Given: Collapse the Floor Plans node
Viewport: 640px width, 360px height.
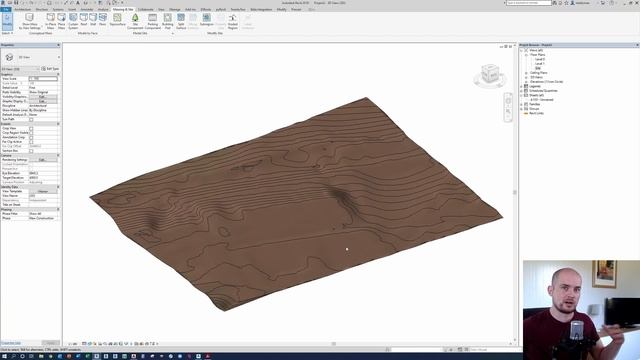Looking at the screenshot, I should point(526,55).
